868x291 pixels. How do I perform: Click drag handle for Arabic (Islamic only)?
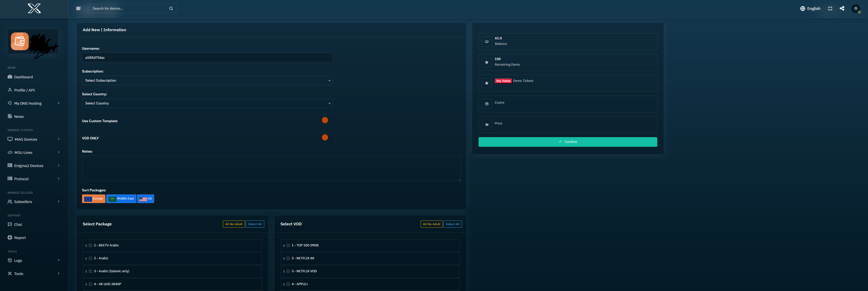pos(86,271)
